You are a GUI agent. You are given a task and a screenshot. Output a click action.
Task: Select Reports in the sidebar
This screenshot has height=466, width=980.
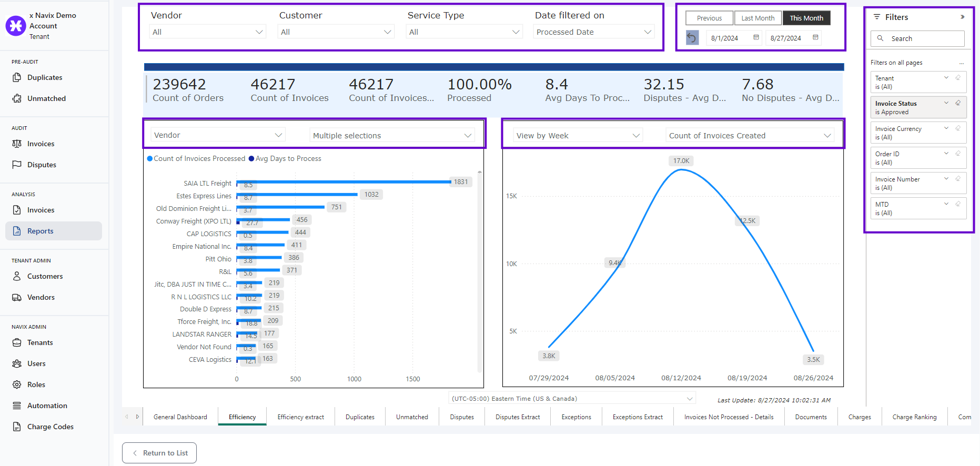[x=54, y=231]
